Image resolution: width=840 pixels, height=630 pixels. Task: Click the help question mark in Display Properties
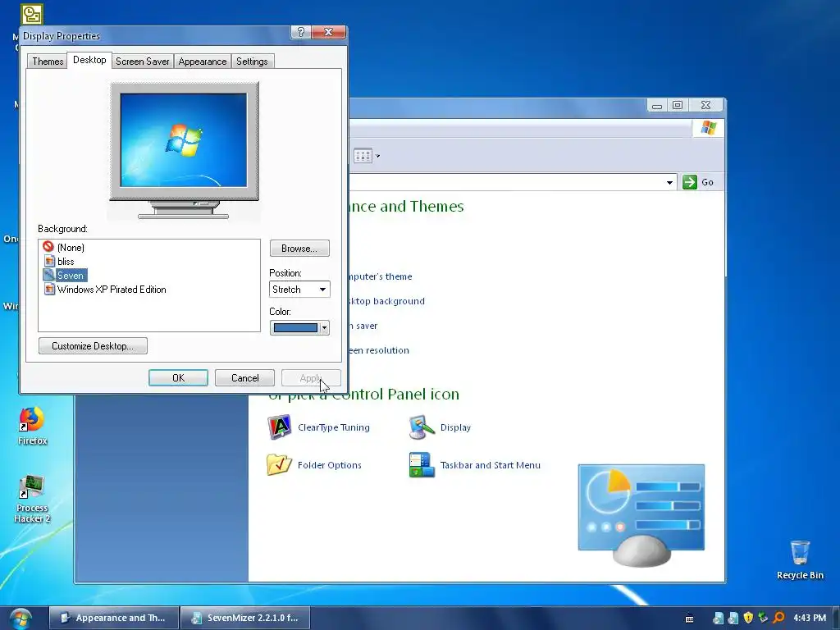point(300,32)
